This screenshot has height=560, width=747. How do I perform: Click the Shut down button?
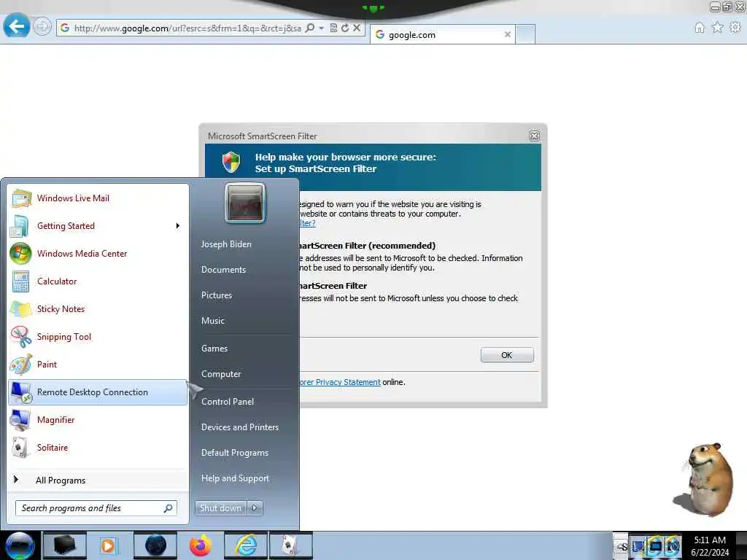(220, 508)
